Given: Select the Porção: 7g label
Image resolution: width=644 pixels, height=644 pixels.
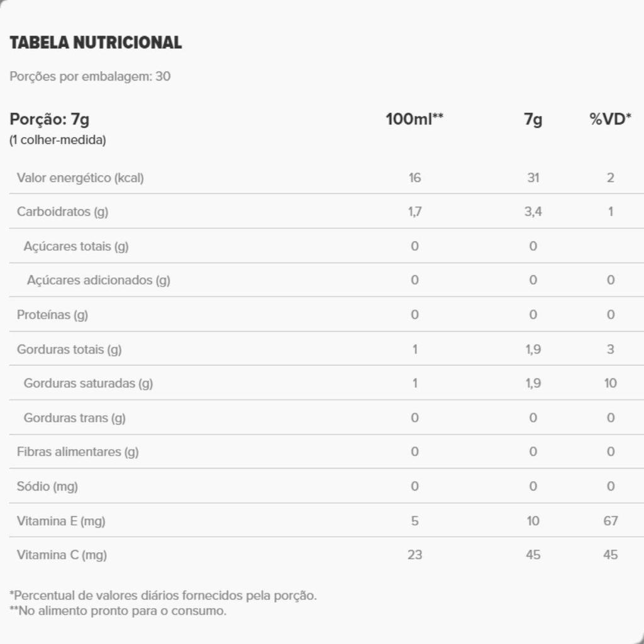Looking at the screenshot, I should (50, 119).
